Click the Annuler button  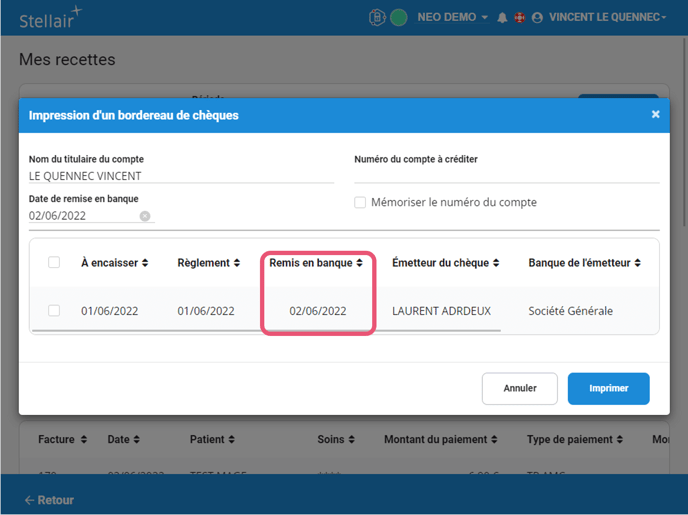coord(519,388)
